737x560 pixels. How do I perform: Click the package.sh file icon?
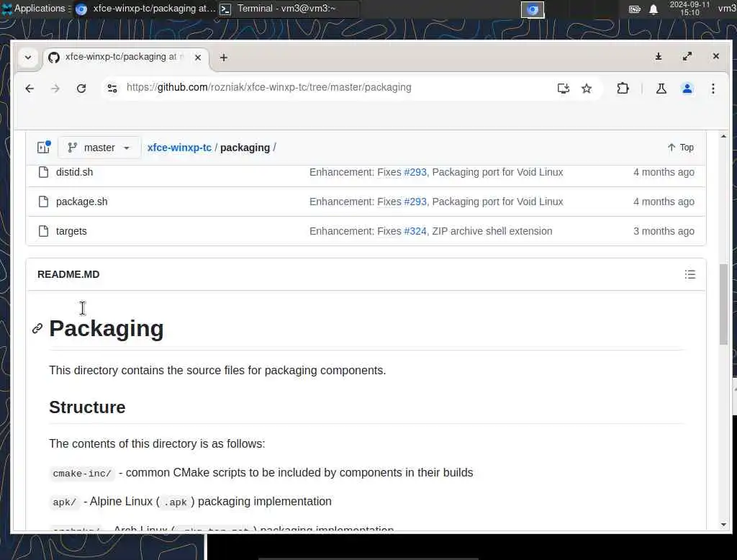coord(44,202)
